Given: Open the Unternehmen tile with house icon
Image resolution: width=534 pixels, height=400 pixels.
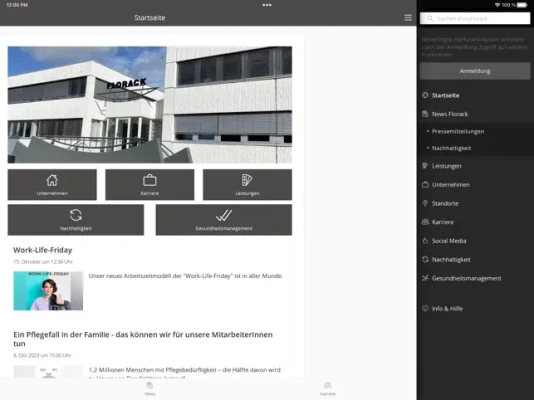Looking at the screenshot, I should click(x=52, y=185).
